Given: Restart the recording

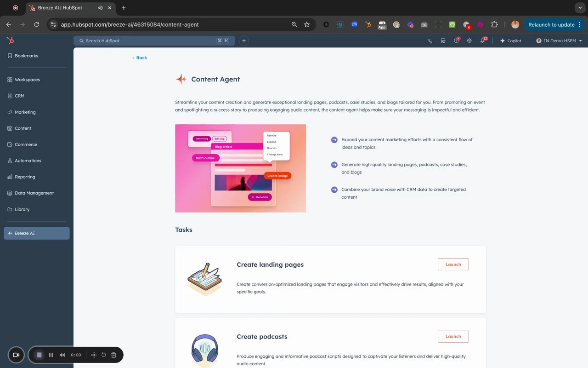Looking at the screenshot, I should point(104,355).
